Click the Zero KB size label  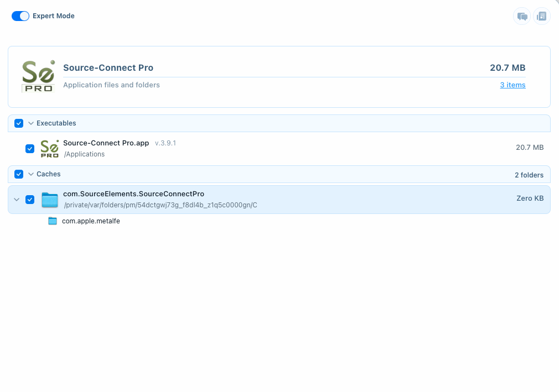tap(530, 198)
